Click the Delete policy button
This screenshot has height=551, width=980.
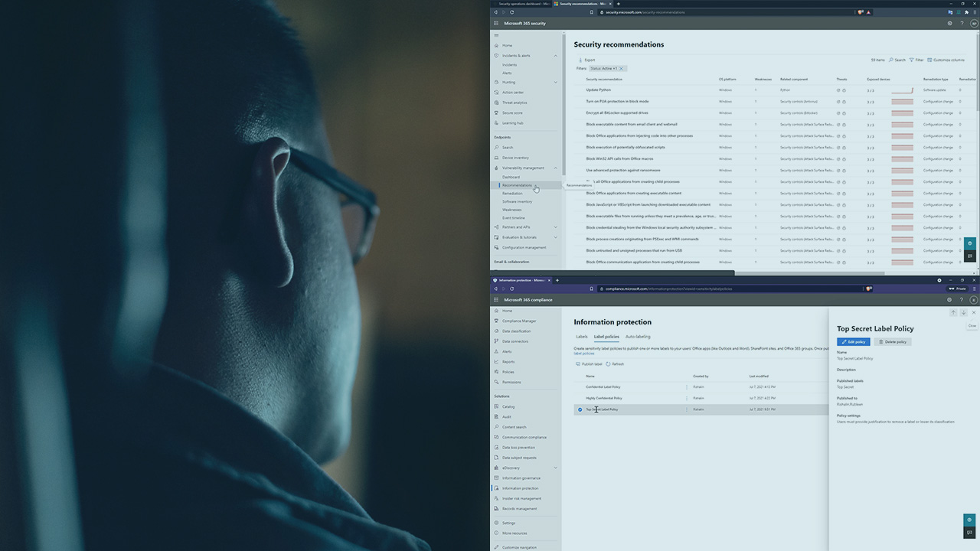coord(893,342)
